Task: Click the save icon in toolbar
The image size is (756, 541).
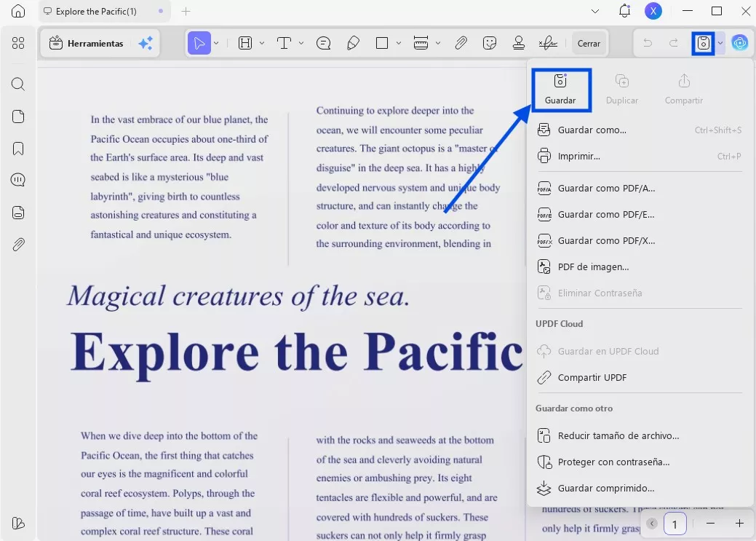Action: click(x=704, y=44)
